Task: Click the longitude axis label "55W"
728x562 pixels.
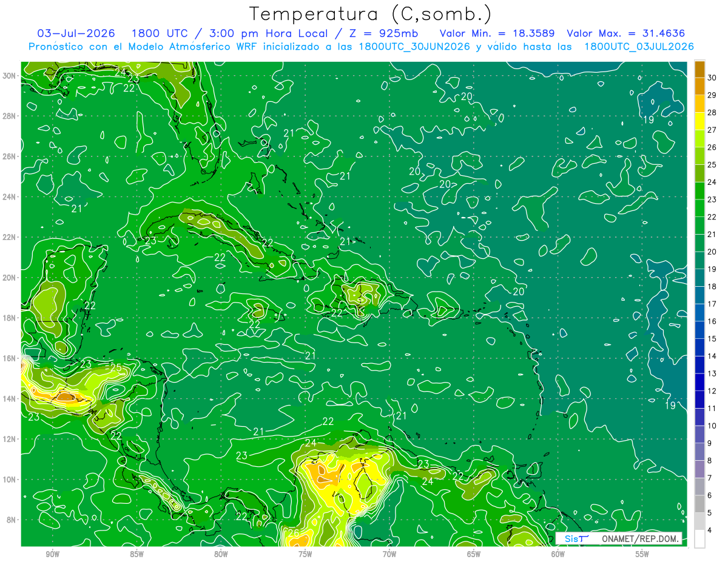Action: coord(642,554)
